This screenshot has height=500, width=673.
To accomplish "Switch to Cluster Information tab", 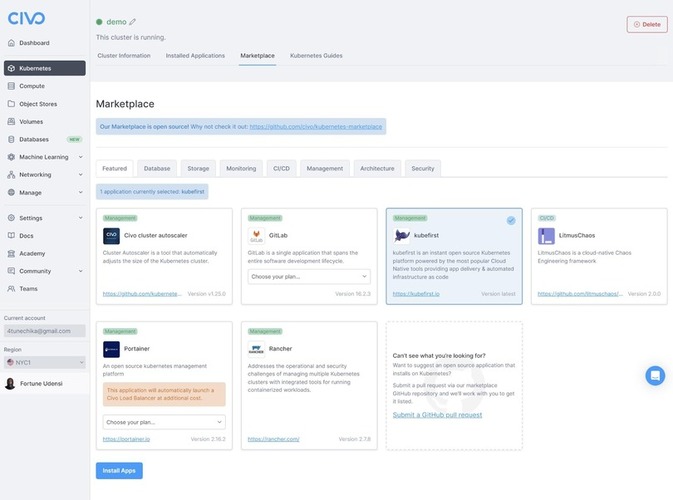I will pos(124,56).
